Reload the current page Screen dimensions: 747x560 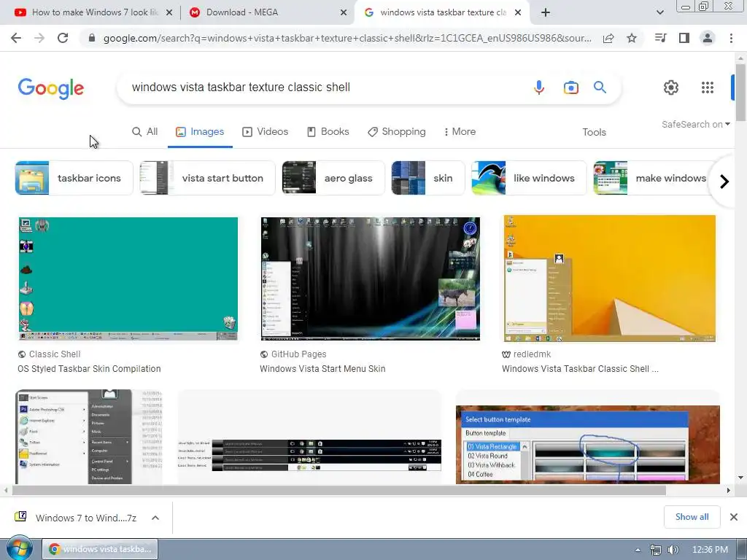[63, 38]
